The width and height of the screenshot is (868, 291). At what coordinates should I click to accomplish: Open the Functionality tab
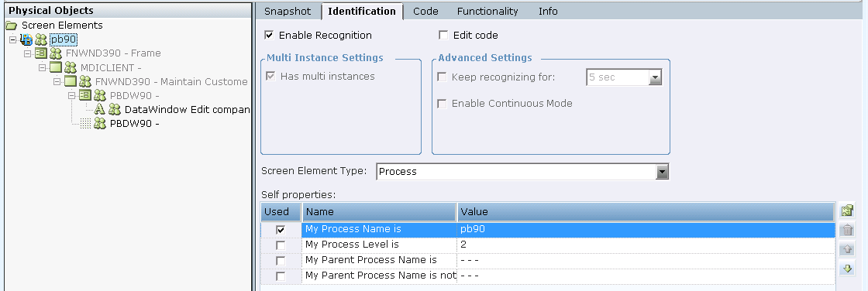click(487, 11)
